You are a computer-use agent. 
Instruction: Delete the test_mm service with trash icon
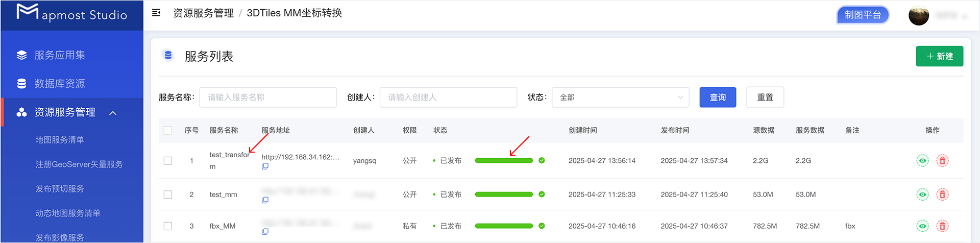942,195
